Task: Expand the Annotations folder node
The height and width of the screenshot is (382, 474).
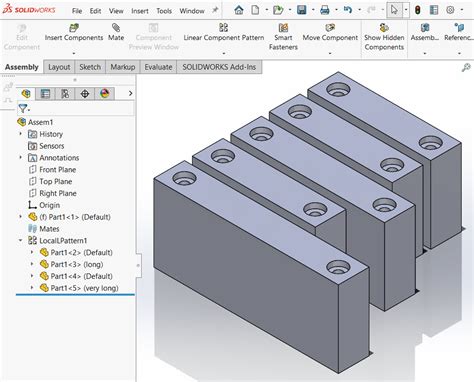Action: coord(21,157)
